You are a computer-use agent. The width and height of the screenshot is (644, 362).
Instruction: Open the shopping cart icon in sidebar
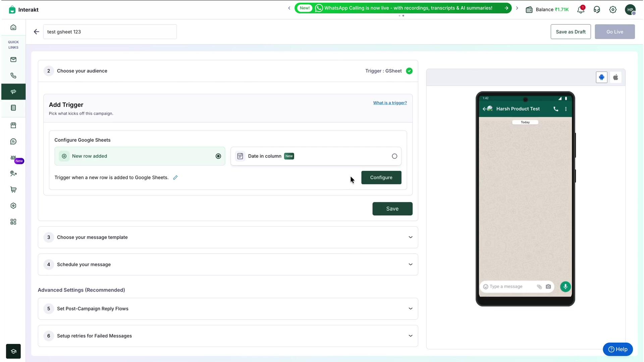[13, 190]
